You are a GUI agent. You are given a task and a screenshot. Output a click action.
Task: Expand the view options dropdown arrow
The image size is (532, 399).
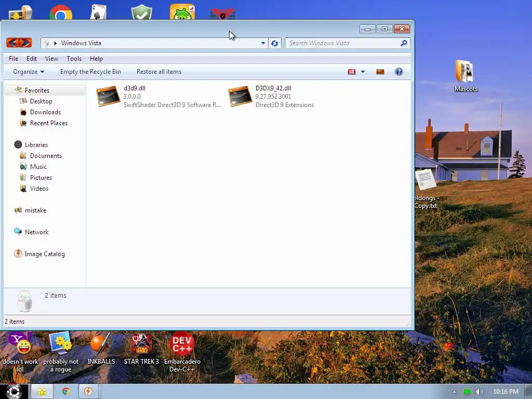363,72
